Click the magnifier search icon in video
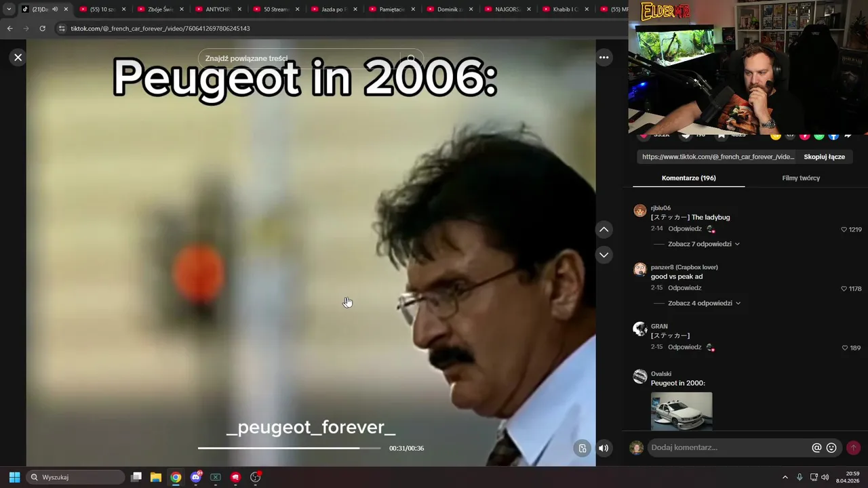The width and height of the screenshot is (868, 488). coord(411,58)
